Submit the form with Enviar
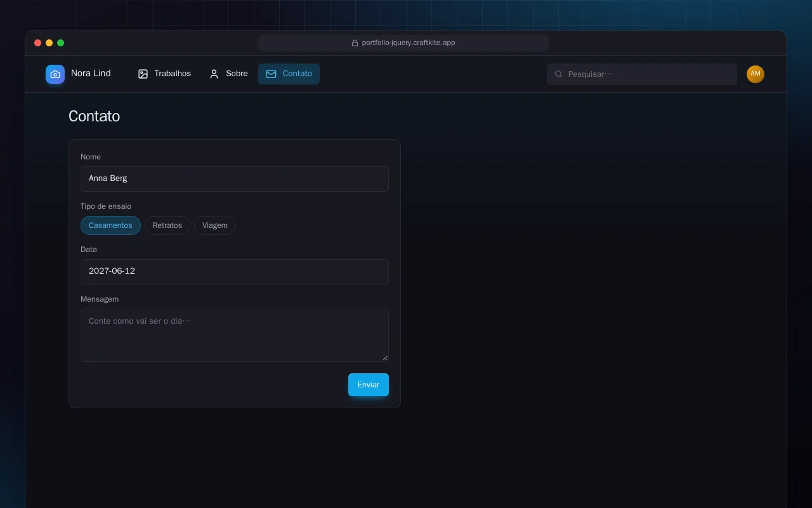812x508 pixels. [x=369, y=385]
